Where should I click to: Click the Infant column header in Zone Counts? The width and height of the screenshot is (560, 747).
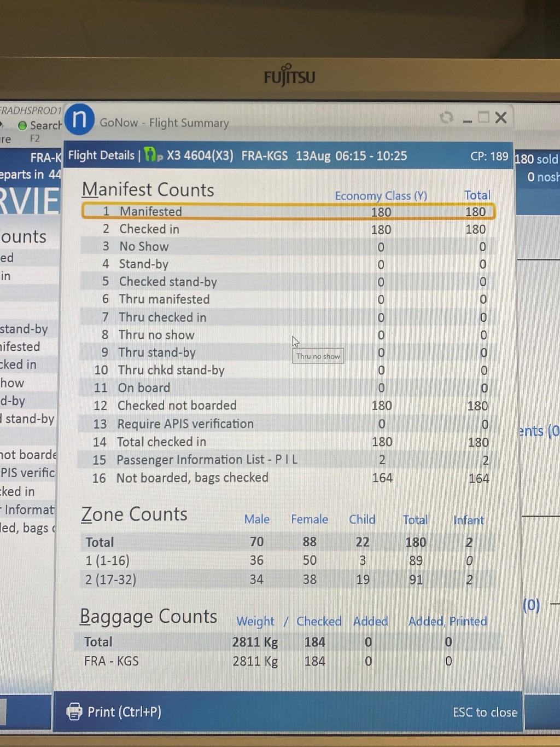pos(469,520)
